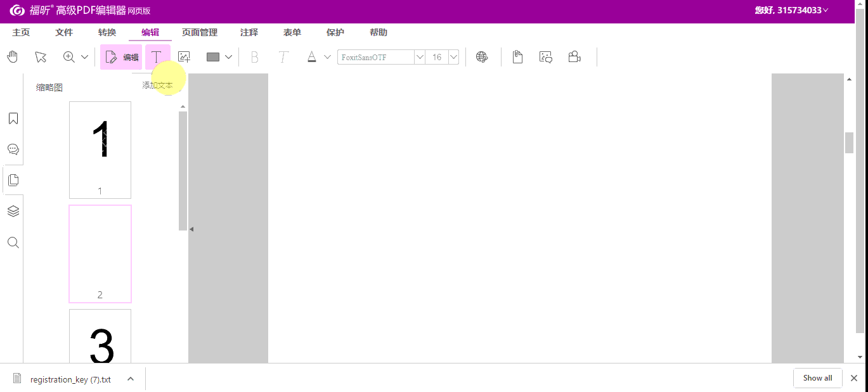Open the 注释 tab
The width and height of the screenshot is (868, 392).
click(249, 32)
